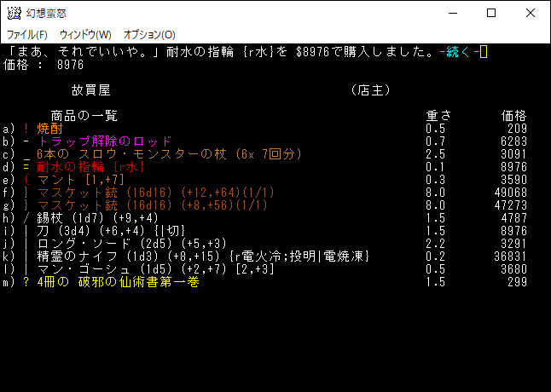
Task: Close the 幻想蛮怒 window
Action: (531, 13)
